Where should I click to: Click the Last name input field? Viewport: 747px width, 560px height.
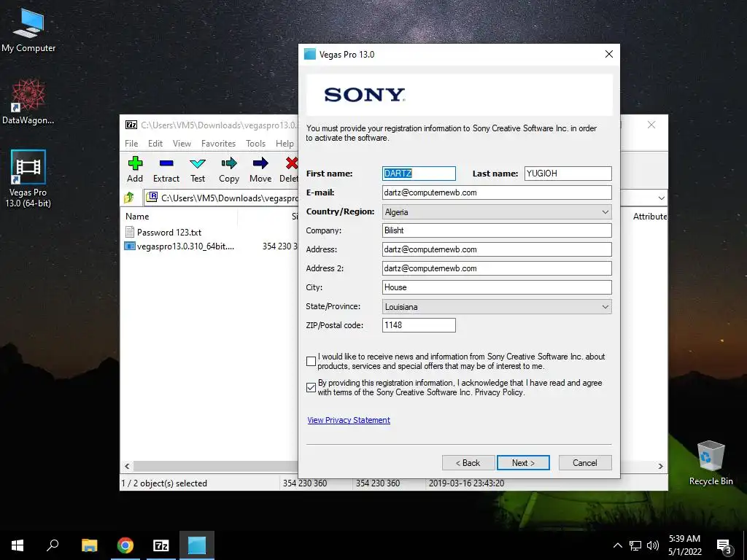click(568, 174)
